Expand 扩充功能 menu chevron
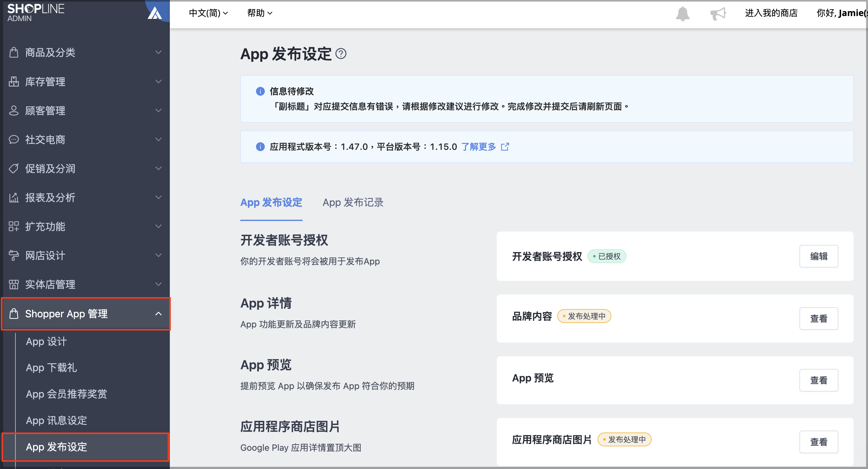Image resolution: width=868 pixels, height=469 pixels. click(x=159, y=226)
